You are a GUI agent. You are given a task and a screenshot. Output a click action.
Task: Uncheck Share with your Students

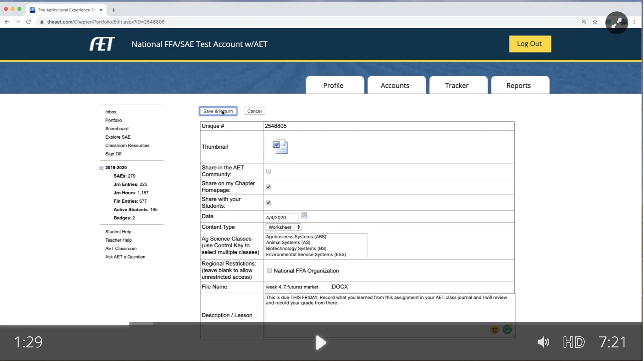click(x=268, y=203)
